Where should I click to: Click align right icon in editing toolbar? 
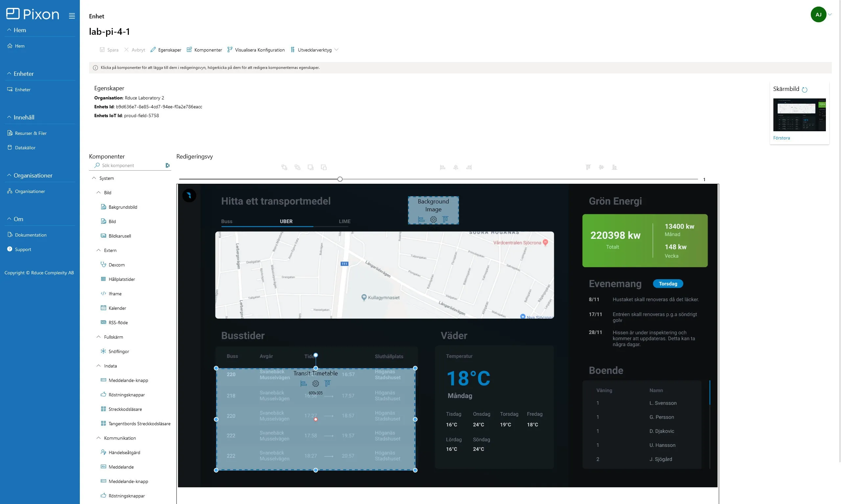point(469,167)
